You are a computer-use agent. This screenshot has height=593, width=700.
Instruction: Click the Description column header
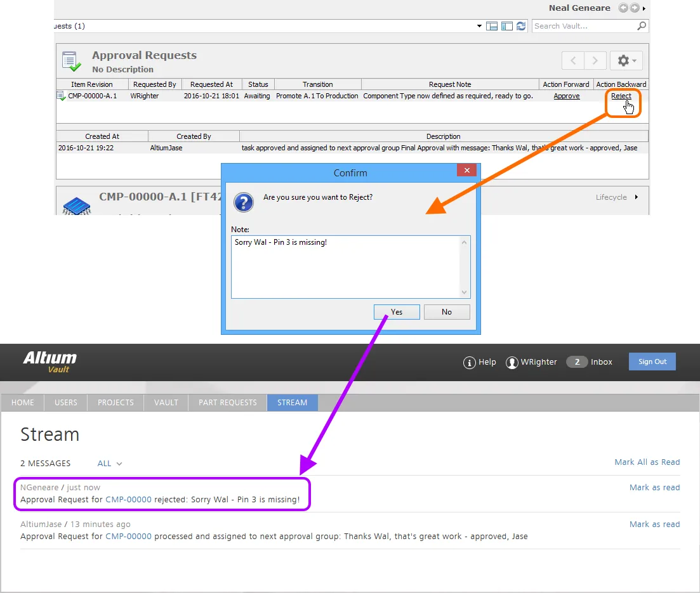[444, 136]
